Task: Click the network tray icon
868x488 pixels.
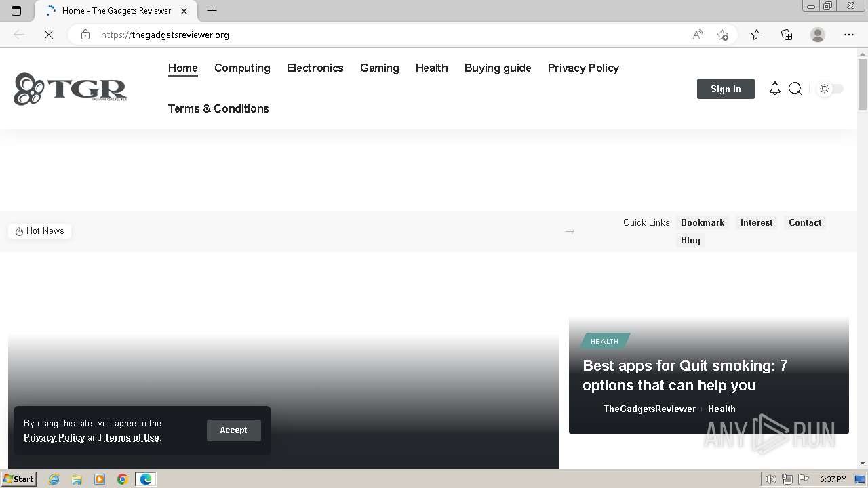Action: coord(787,479)
